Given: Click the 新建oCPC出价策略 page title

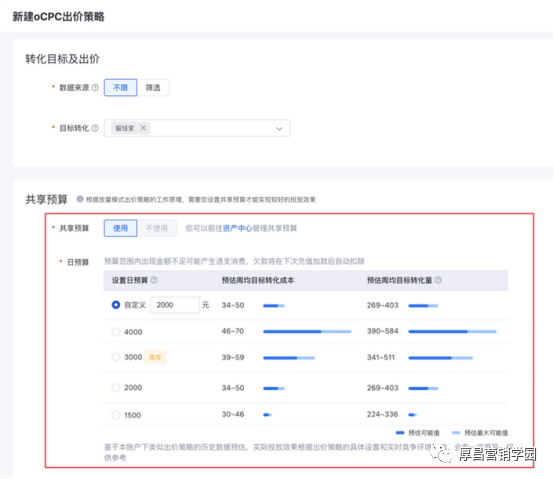Looking at the screenshot, I should (59, 17).
